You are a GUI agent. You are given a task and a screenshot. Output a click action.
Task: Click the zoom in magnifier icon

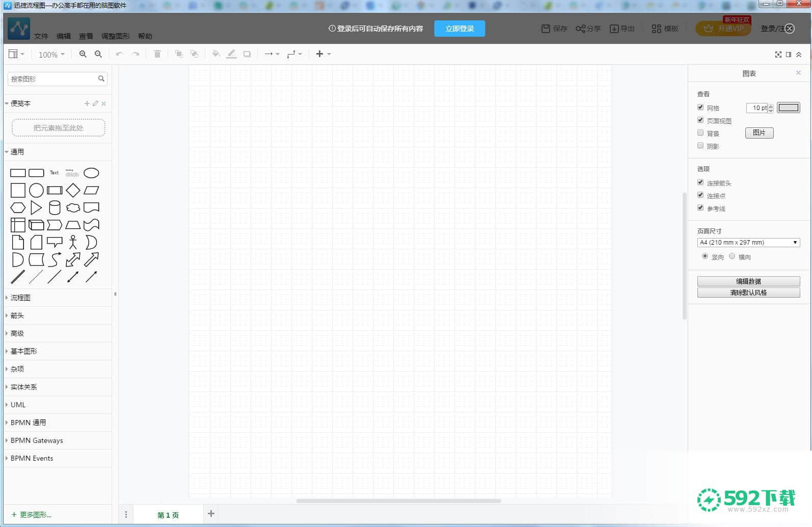pos(83,54)
